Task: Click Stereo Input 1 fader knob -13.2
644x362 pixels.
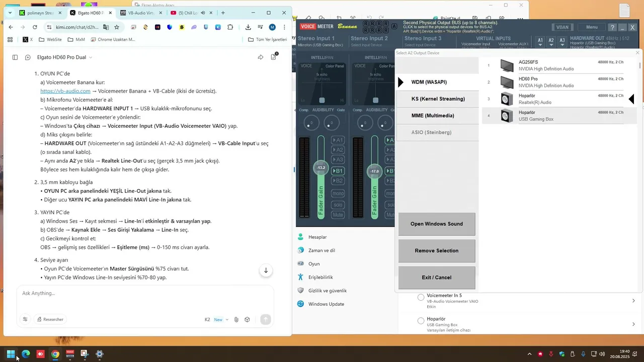Action: (320, 167)
